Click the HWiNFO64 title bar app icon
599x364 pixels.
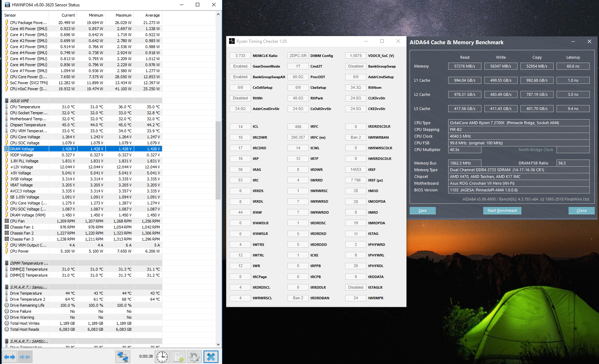point(7,5)
